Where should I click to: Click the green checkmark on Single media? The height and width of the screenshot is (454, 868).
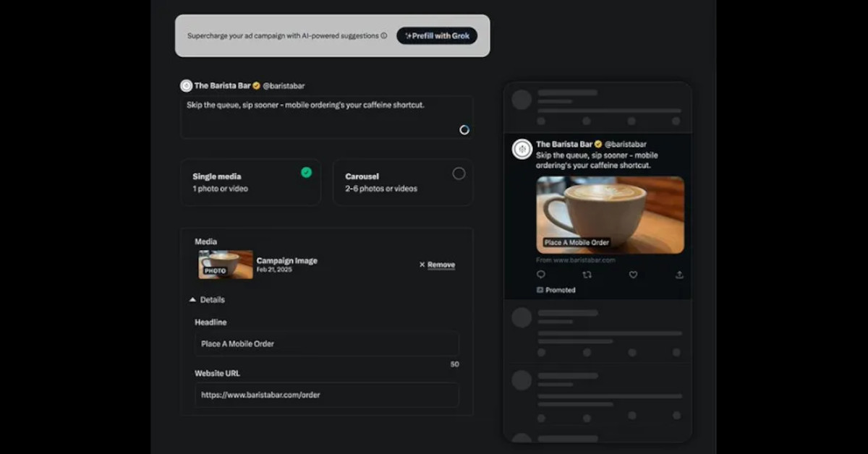pos(307,173)
